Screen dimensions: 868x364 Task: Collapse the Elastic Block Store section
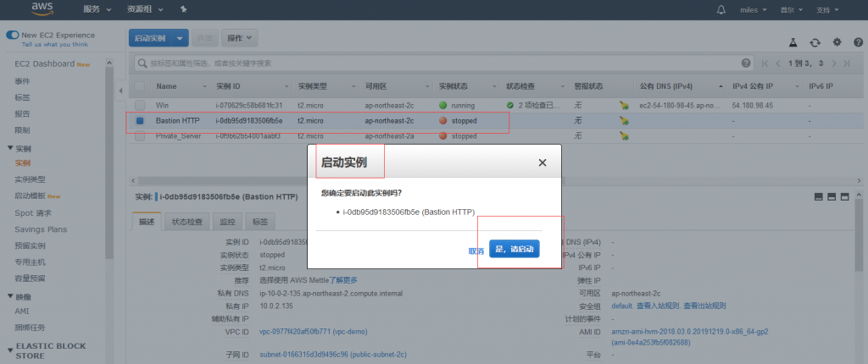(x=10, y=350)
